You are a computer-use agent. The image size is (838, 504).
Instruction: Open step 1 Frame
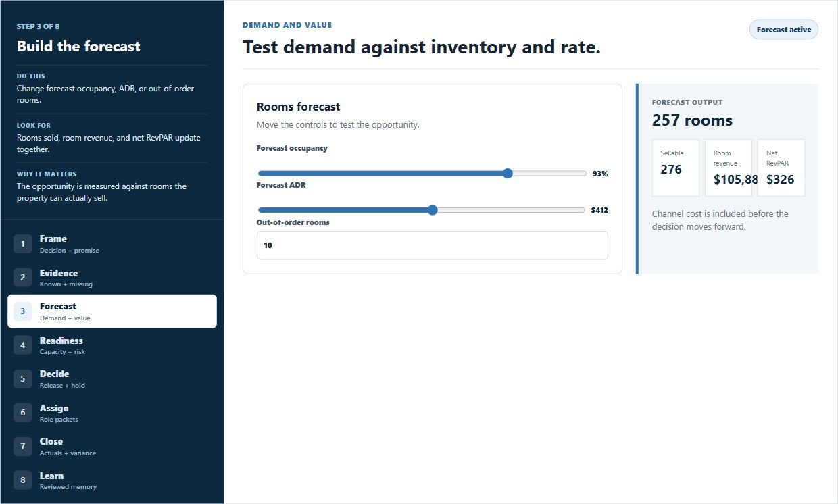(x=112, y=244)
